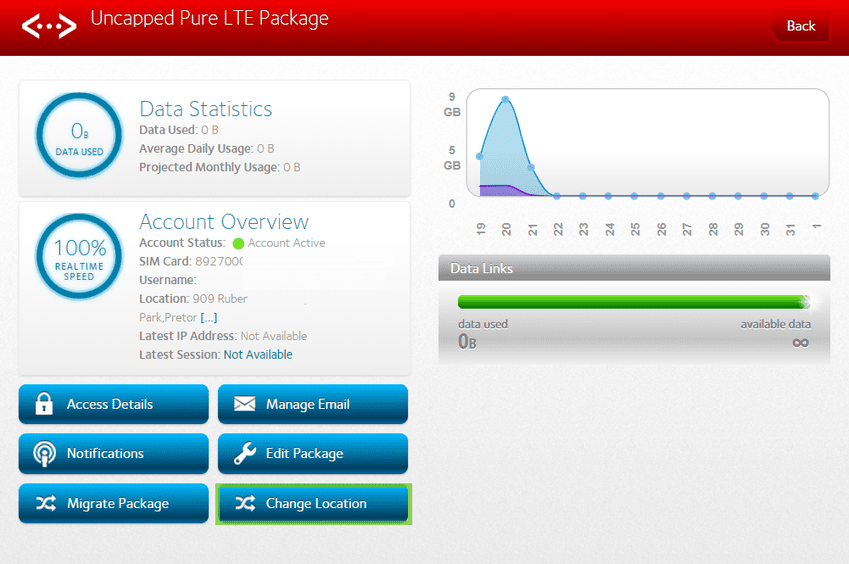Image resolution: width=849 pixels, height=564 pixels.
Task: Click the envelope icon on Manage Email
Action: point(244,404)
